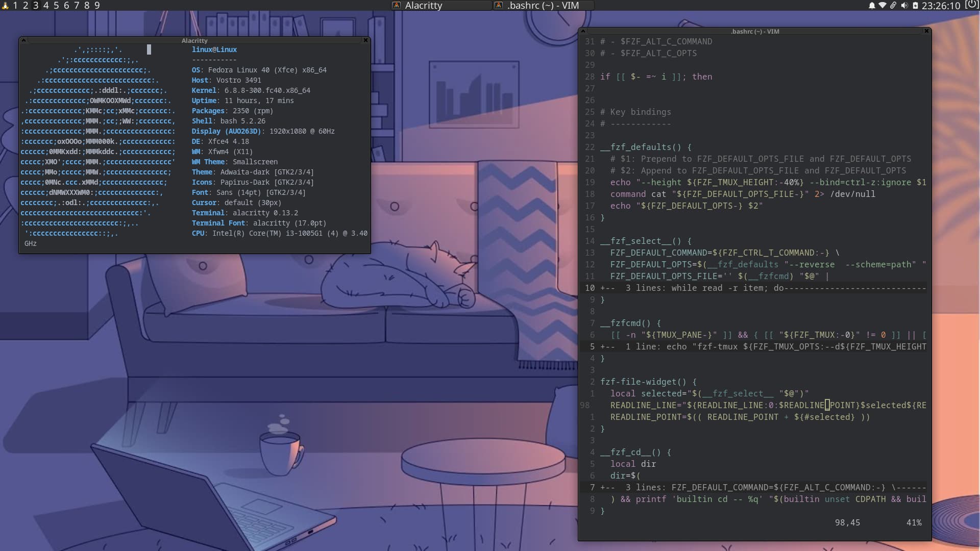Switch to workspace 9

[x=97, y=6]
